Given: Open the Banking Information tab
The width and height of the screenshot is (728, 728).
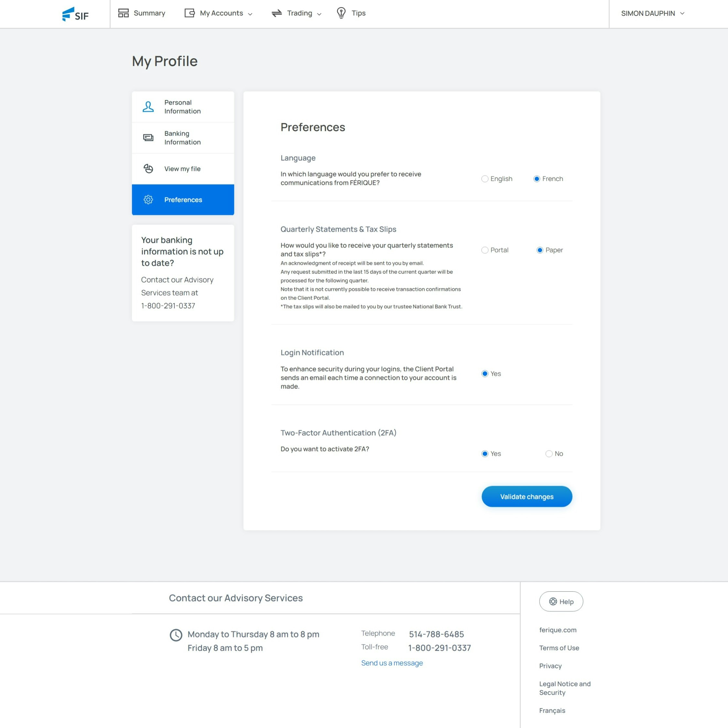Looking at the screenshot, I should point(183,138).
